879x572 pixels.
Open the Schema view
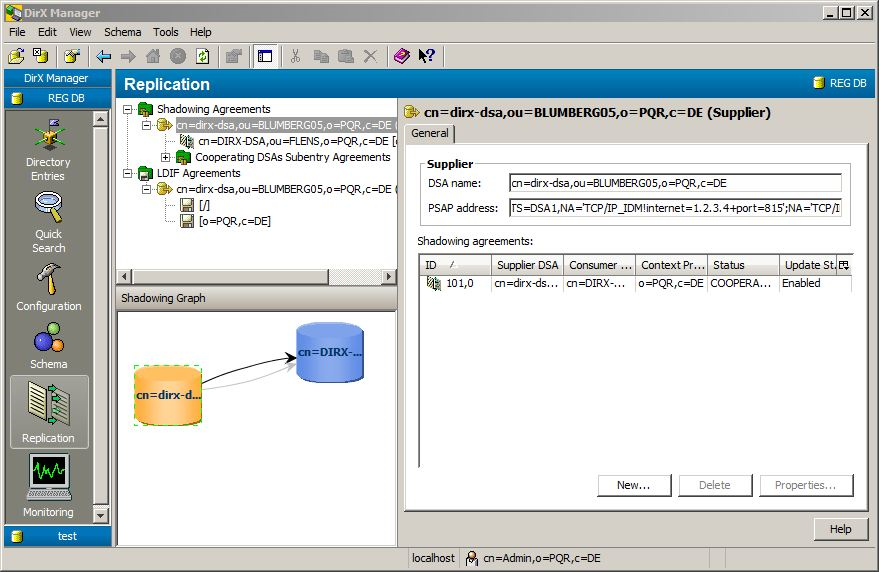coord(48,345)
